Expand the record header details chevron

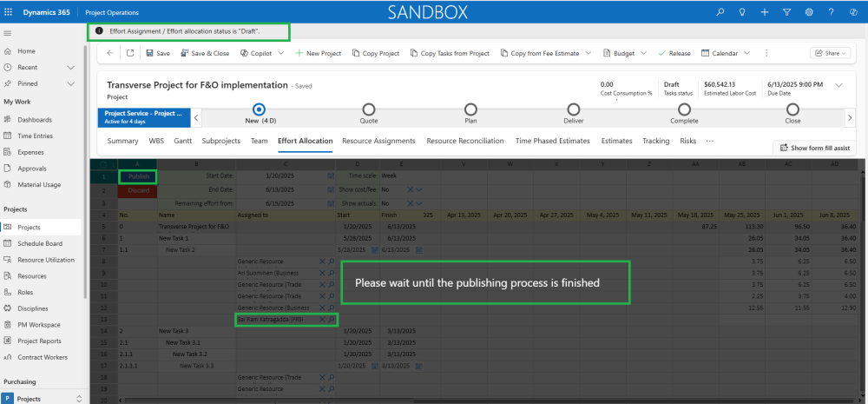tap(838, 85)
